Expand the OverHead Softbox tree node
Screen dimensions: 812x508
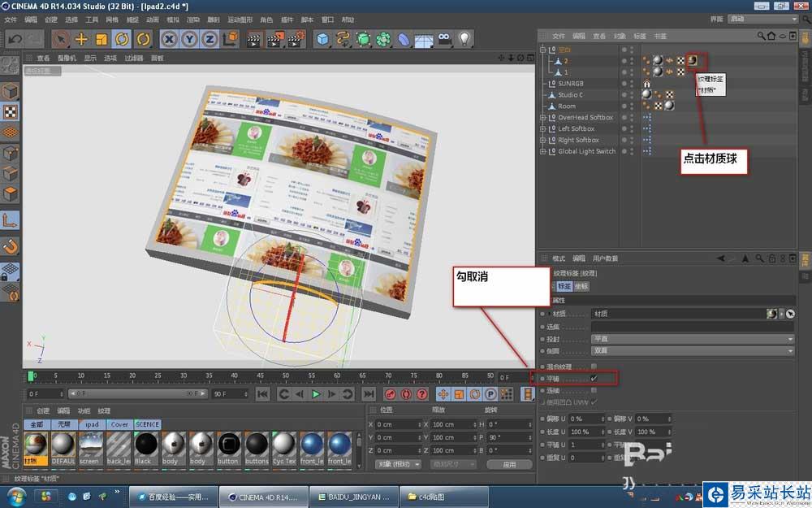tap(542, 118)
